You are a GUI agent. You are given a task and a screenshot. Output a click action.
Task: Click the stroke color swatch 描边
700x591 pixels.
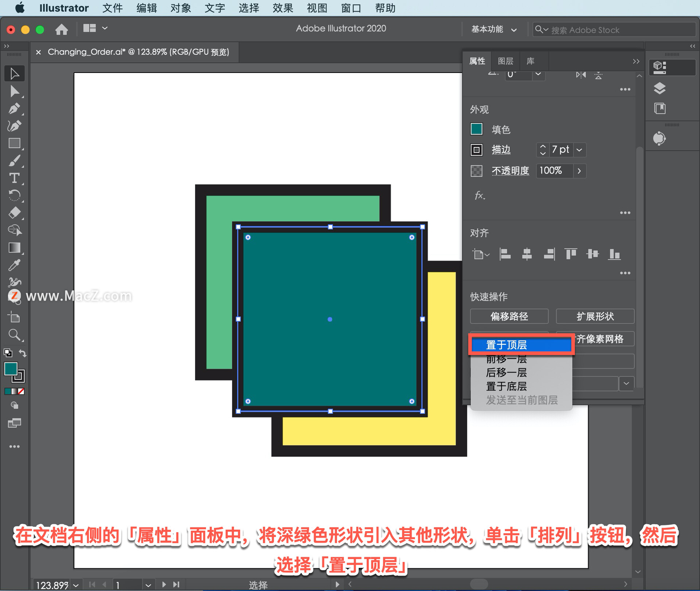click(x=477, y=150)
